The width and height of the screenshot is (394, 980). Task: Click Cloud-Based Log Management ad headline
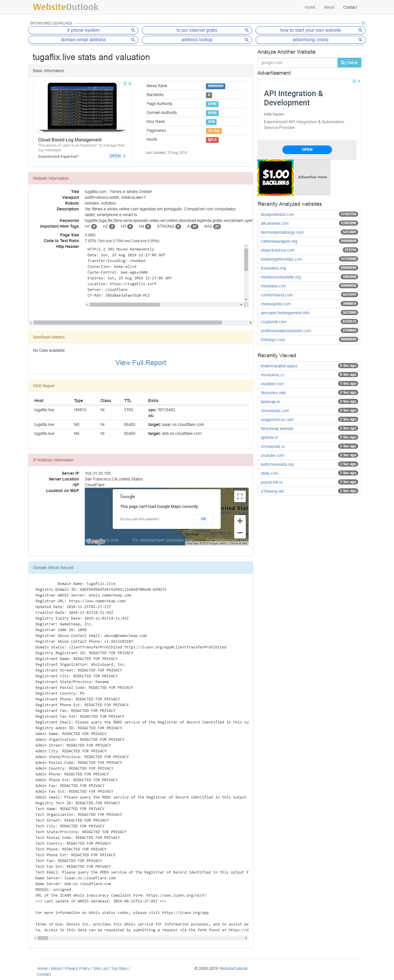point(70,140)
